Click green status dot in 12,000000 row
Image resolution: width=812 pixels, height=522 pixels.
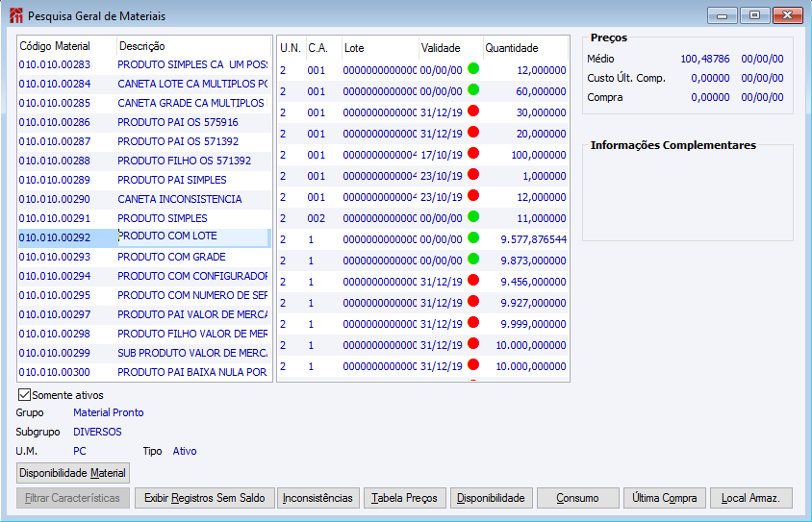coord(473,68)
